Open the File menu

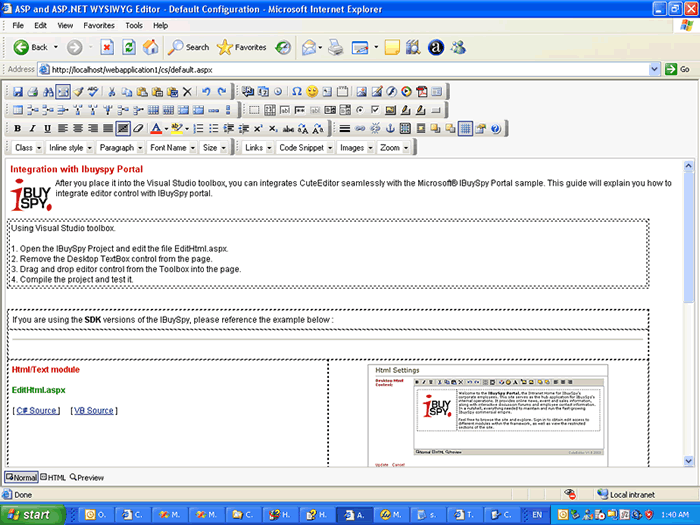click(18, 25)
